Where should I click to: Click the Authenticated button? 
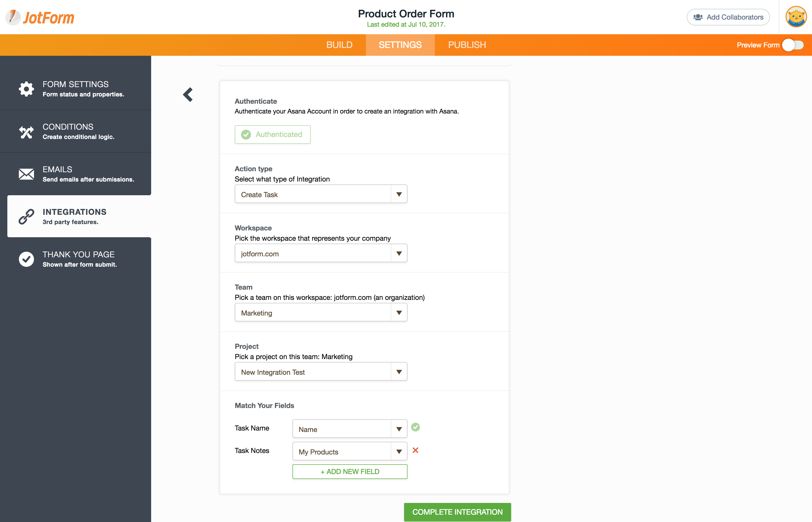272,135
